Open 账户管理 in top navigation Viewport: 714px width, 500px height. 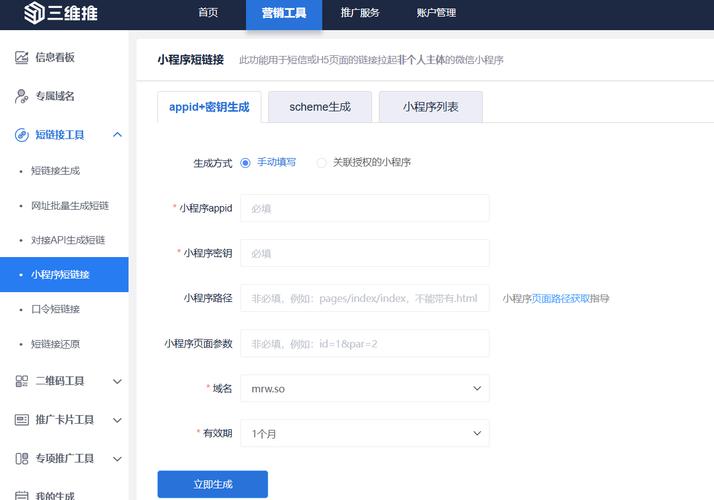436,13
